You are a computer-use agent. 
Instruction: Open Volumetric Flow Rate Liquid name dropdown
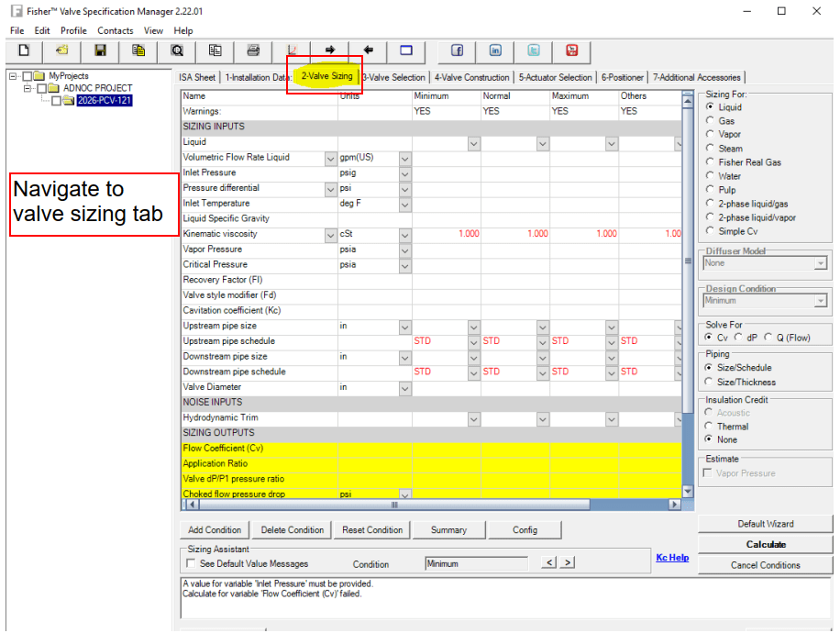pyautogui.click(x=331, y=159)
